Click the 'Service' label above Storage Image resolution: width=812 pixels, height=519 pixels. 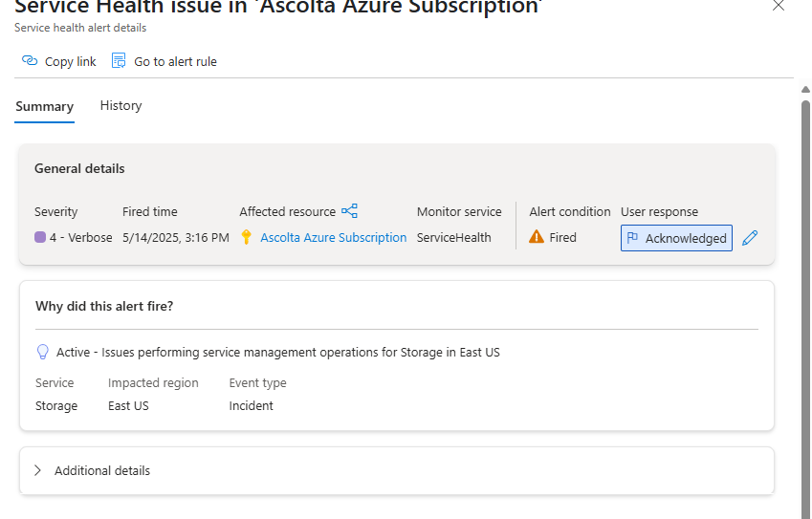[55, 383]
